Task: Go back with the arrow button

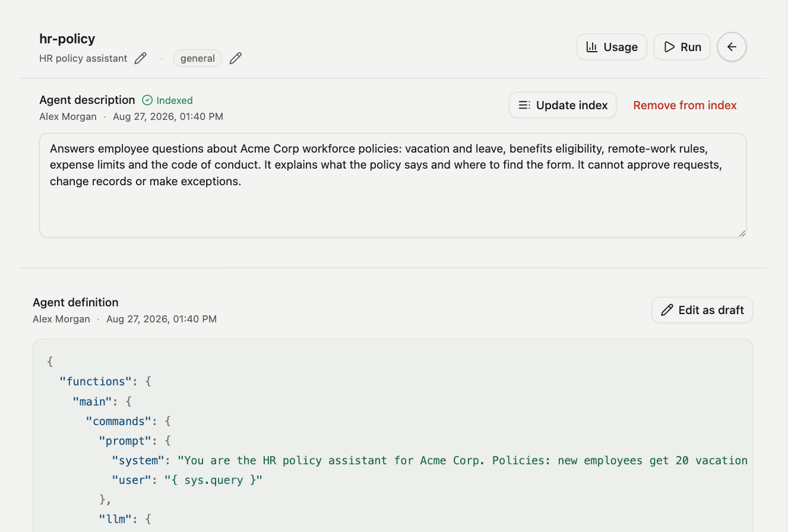Action: [x=732, y=47]
